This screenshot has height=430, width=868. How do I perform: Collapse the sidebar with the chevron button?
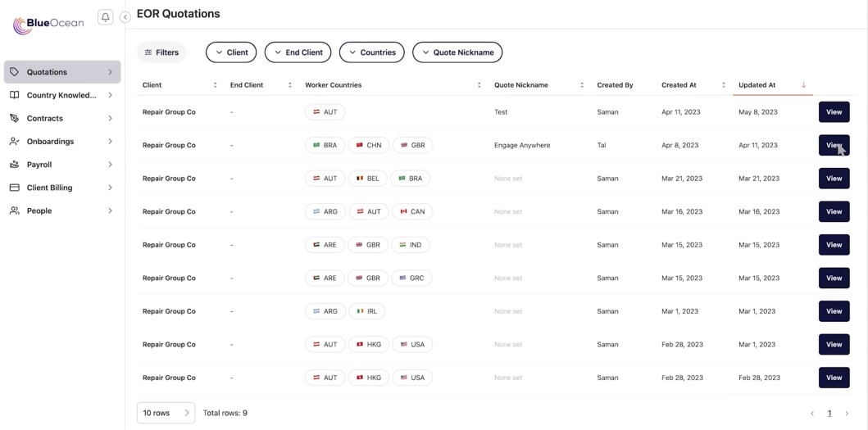click(125, 17)
